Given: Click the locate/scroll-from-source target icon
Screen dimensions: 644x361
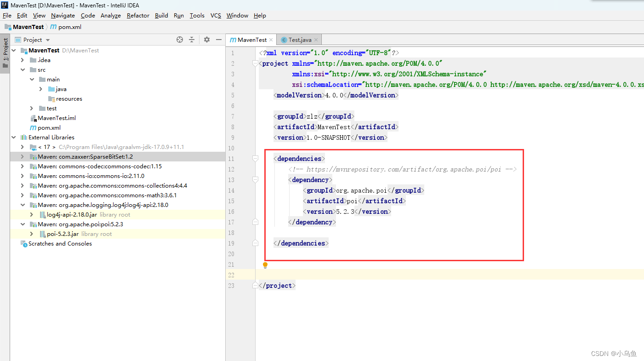Looking at the screenshot, I should pos(180,40).
